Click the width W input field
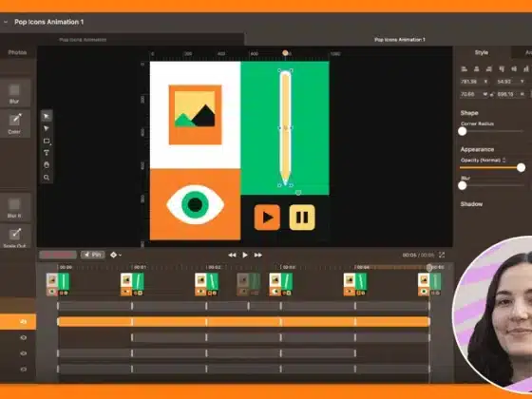The image size is (532, 399). click(x=474, y=94)
